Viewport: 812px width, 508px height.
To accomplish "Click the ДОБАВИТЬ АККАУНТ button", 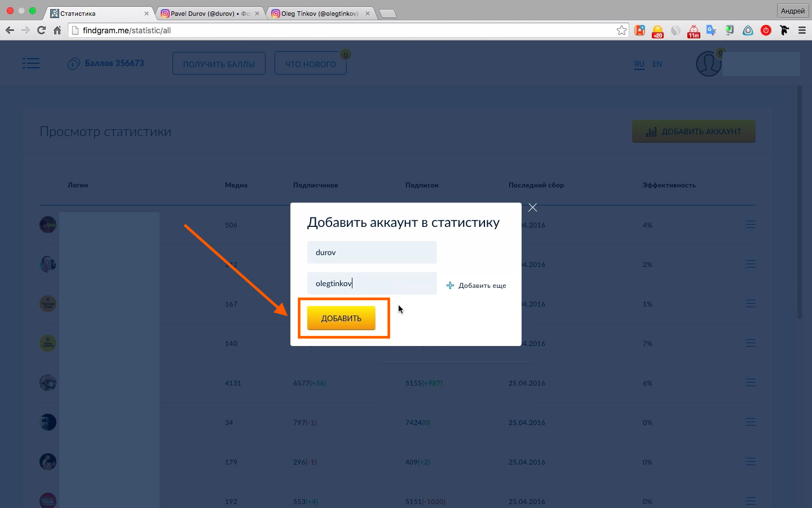I will pos(694,132).
